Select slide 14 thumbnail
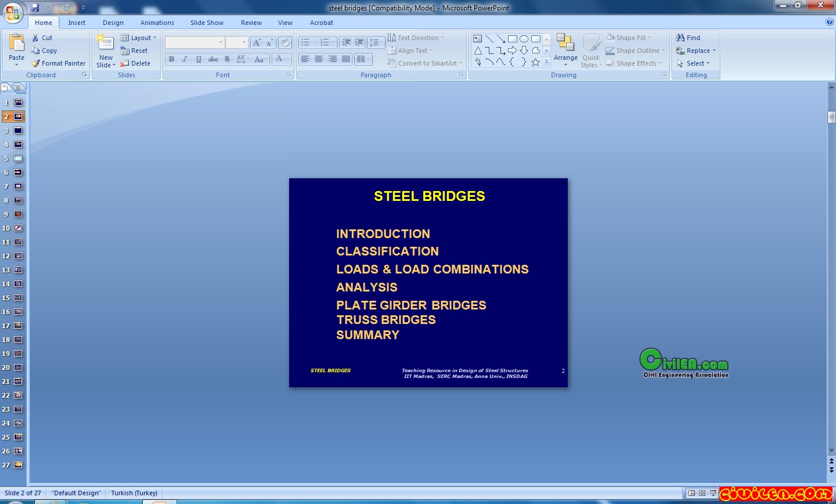Screen dimensions: 836x504 coord(18,284)
